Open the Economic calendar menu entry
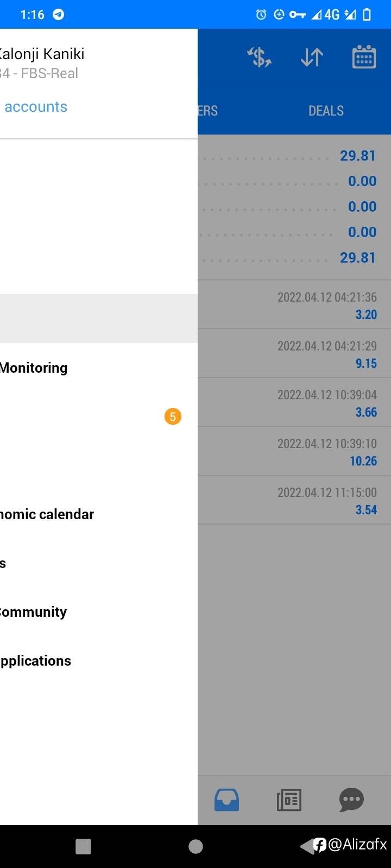Screen dimensions: 391x868 pyautogui.click(x=47, y=514)
